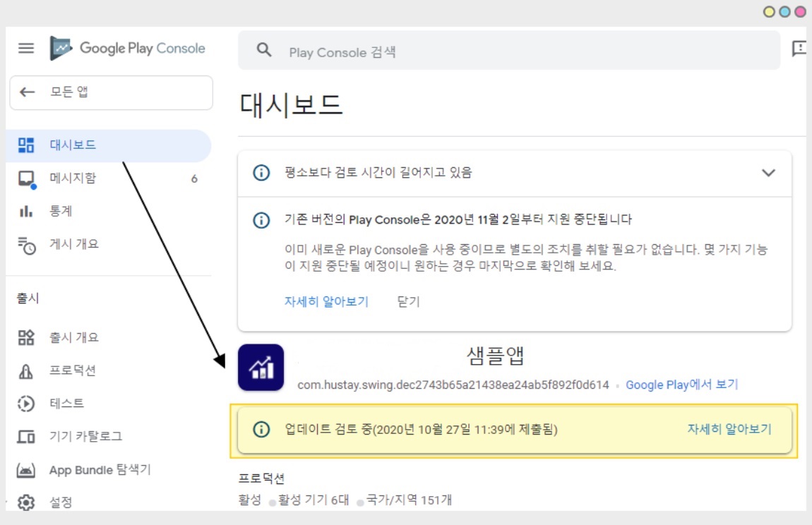Click the 샘플앱 app icon thumbnail
Viewport: 812px width, 525px height.
pos(261,367)
